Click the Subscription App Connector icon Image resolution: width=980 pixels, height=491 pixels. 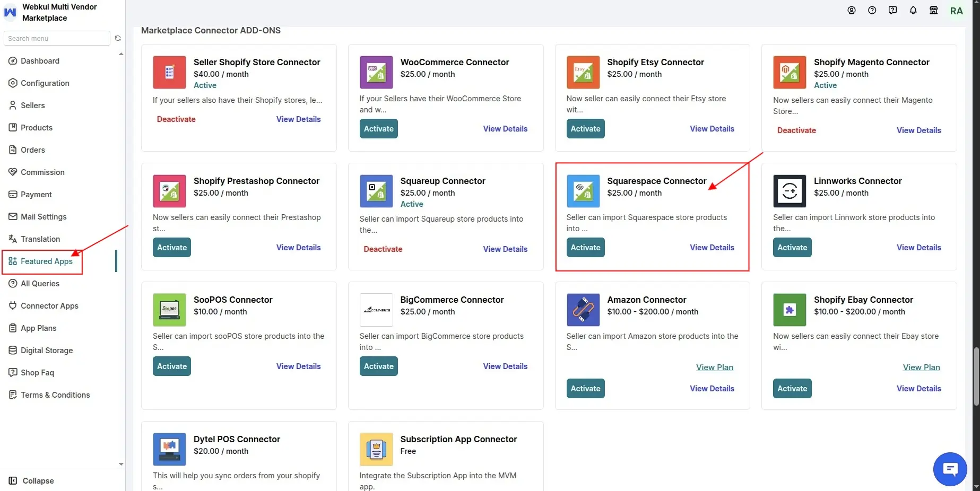376,450
